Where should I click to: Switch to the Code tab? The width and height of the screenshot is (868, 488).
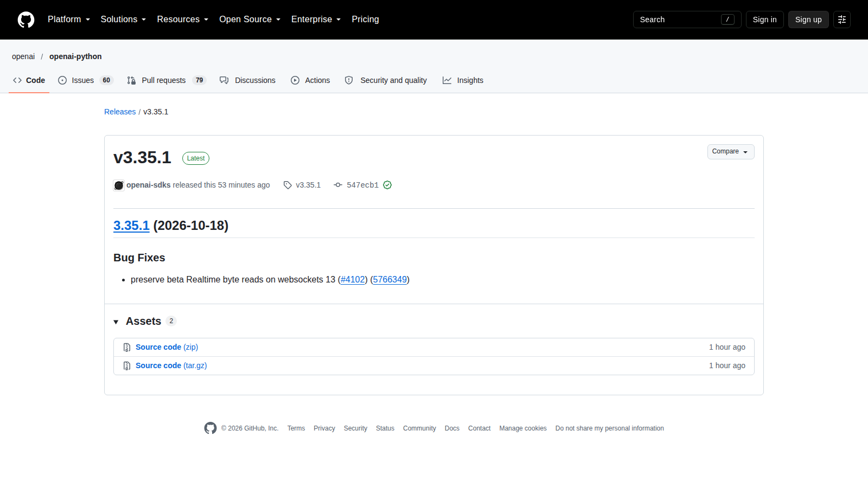pyautogui.click(x=29, y=80)
